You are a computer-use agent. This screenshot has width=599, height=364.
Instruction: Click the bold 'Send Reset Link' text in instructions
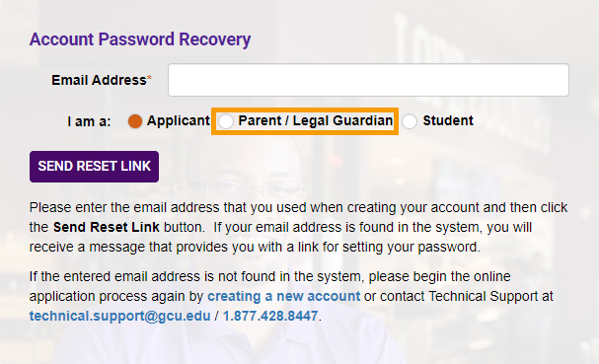pos(107,227)
